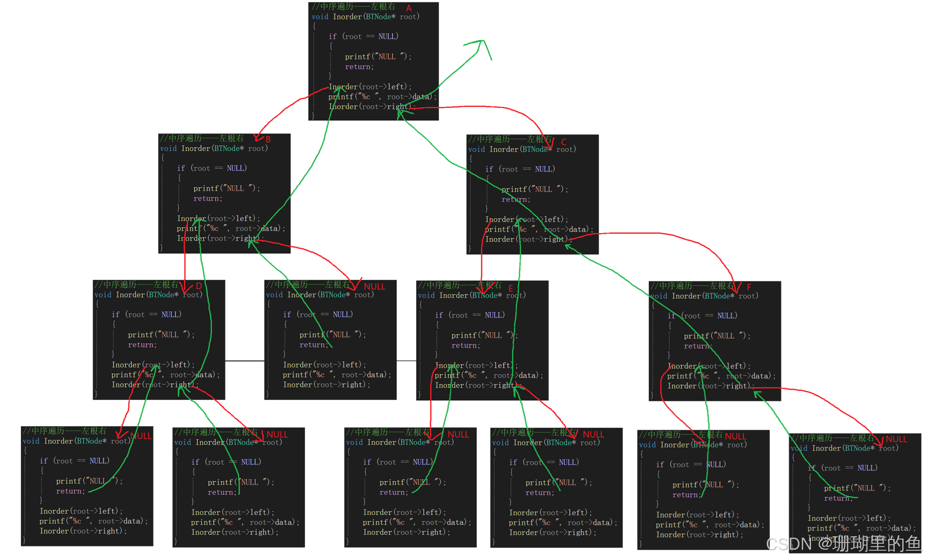The image size is (925, 560).
Task: Click the red letter A label
Action: pyautogui.click(x=409, y=8)
